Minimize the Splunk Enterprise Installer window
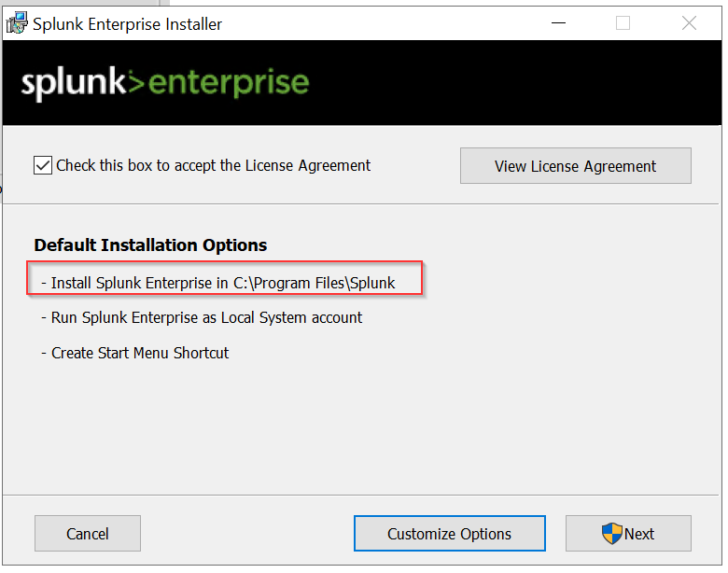 point(558,22)
